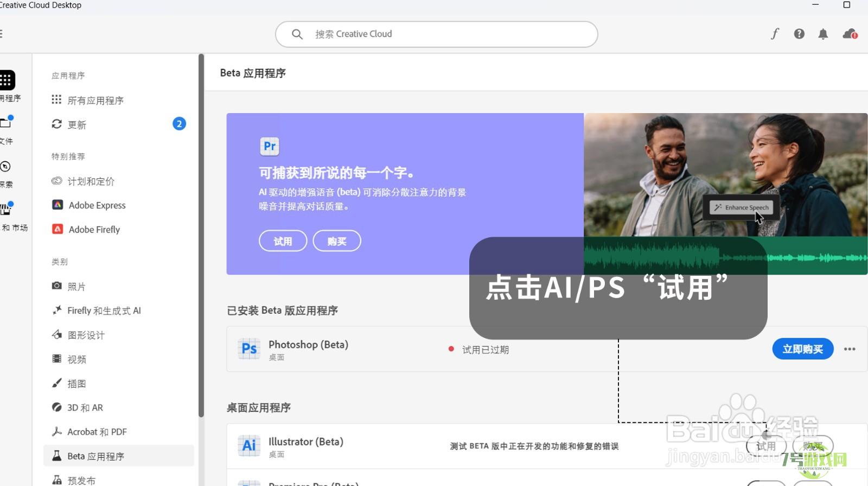Click the flask icon beside Beta 应用程序
The height and width of the screenshot is (486, 868).
point(56,455)
